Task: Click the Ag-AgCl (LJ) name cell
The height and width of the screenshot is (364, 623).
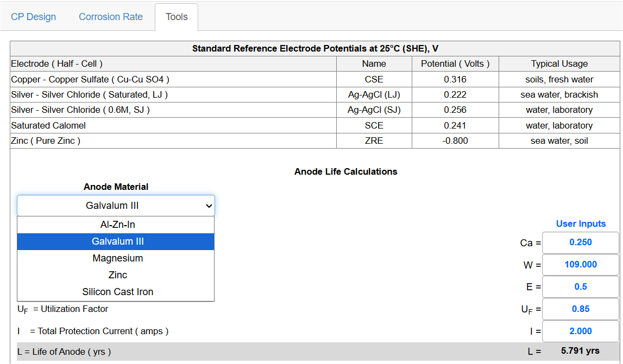Action: coord(374,94)
